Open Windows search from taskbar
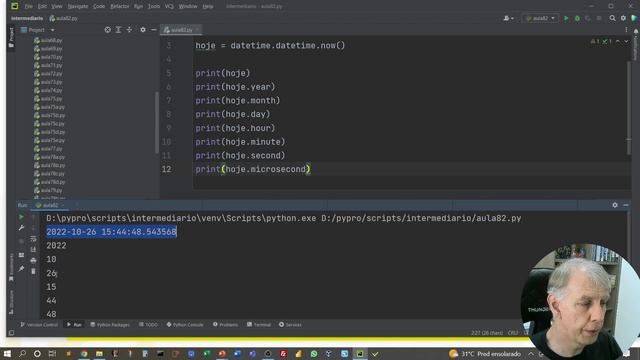Screen dimensions: 640x360 click(x=22, y=354)
